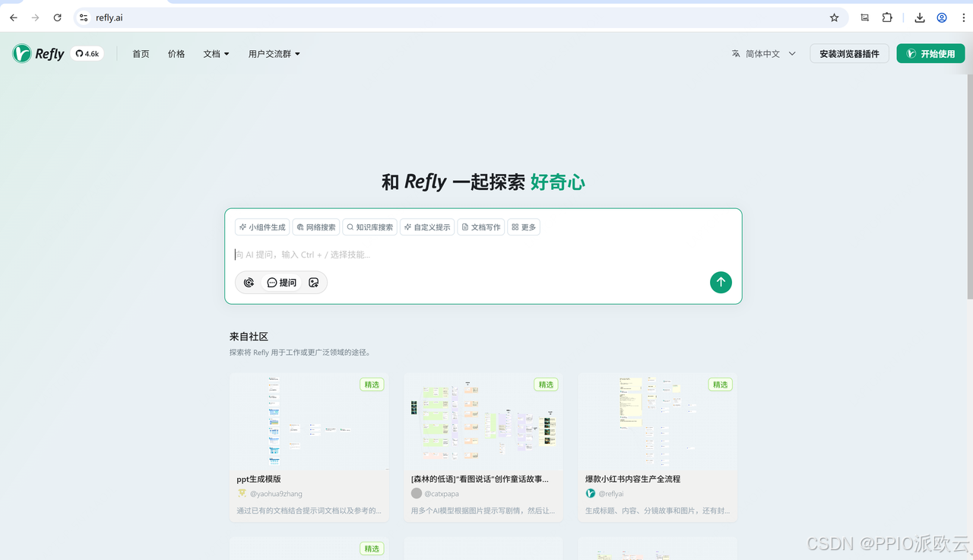Screen dimensions: 973x560
Task: Click the browser forward arrow
Action: click(35, 17)
